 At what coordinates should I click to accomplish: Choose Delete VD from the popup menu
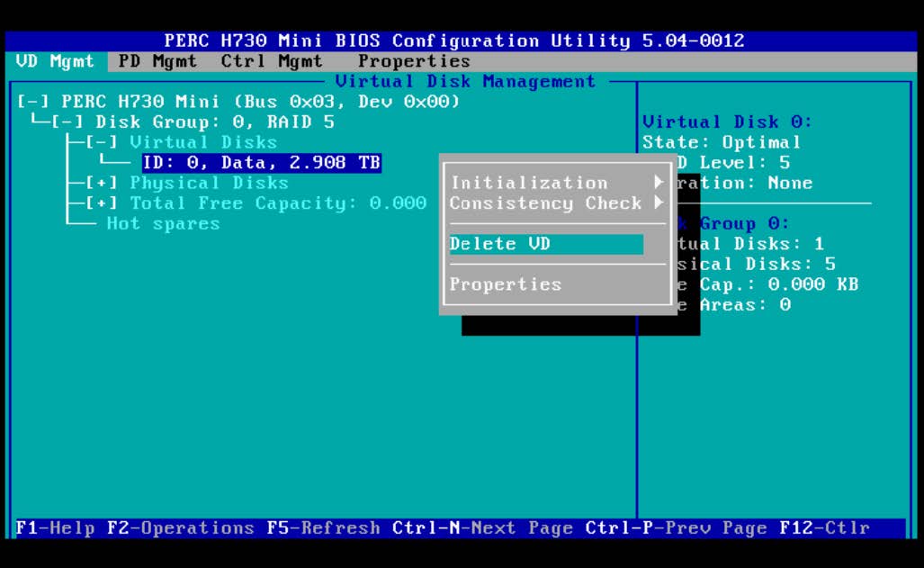[x=546, y=244]
